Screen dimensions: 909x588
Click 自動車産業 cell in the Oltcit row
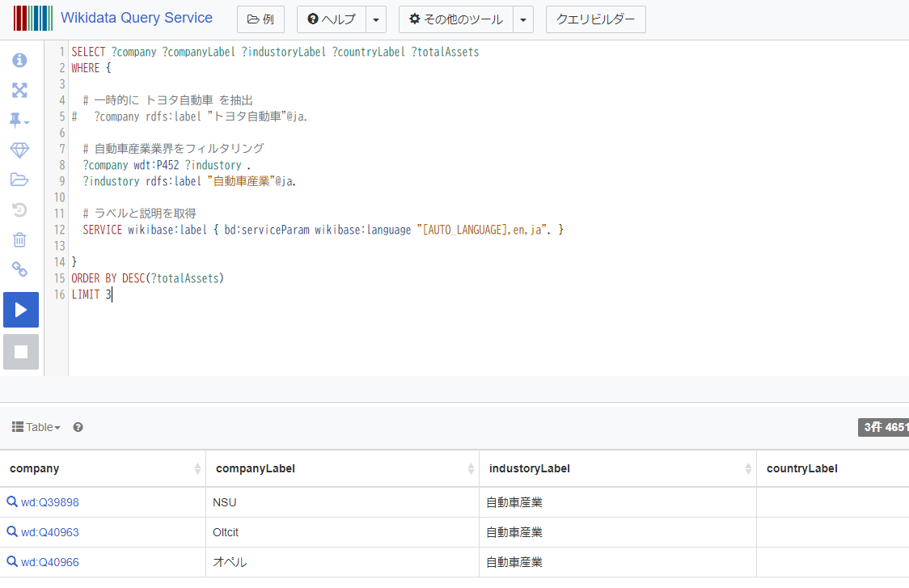point(618,532)
